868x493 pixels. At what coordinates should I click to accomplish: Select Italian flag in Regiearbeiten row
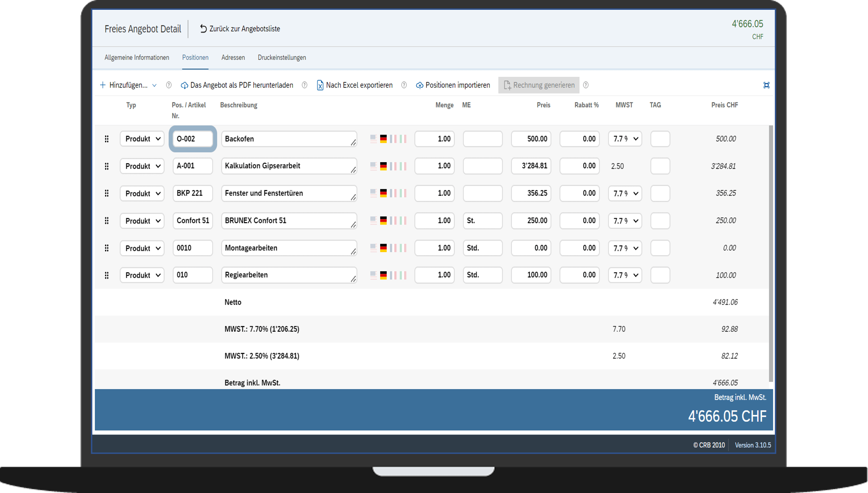(x=403, y=275)
